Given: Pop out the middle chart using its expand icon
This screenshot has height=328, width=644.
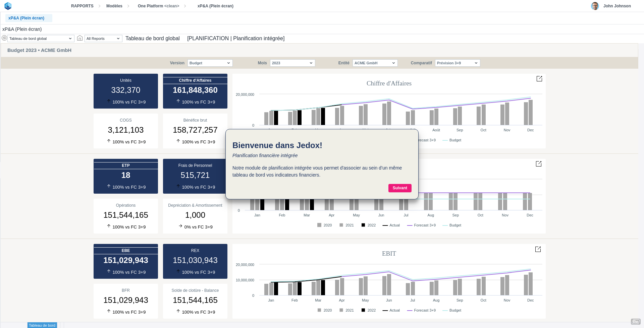Looking at the screenshot, I should pyautogui.click(x=538, y=164).
